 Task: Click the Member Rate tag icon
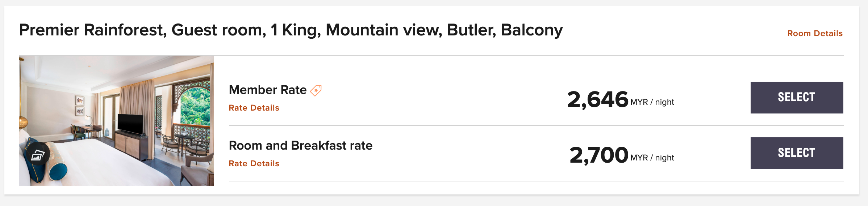coord(316,90)
